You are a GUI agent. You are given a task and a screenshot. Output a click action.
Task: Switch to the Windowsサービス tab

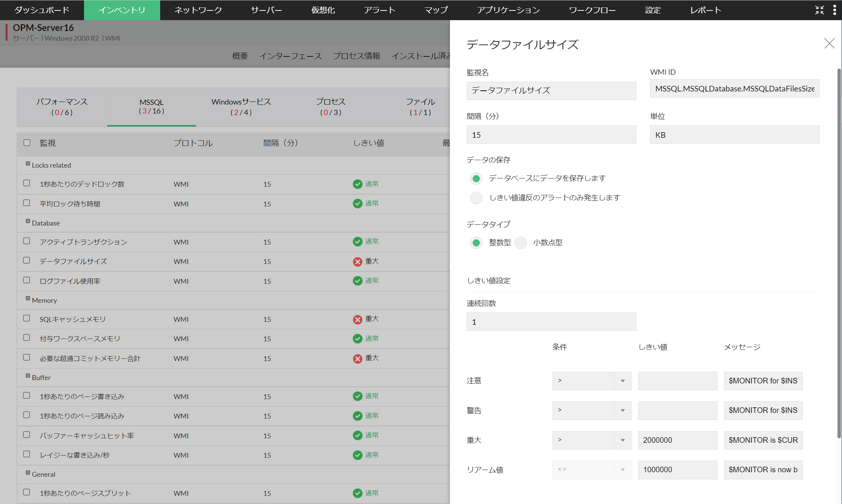click(x=241, y=106)
